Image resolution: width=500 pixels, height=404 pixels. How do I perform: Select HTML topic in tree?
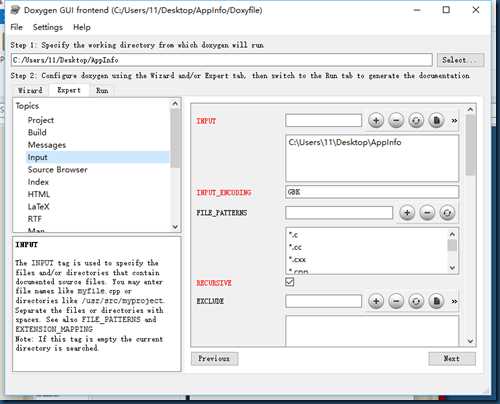(x=39, y=194)
